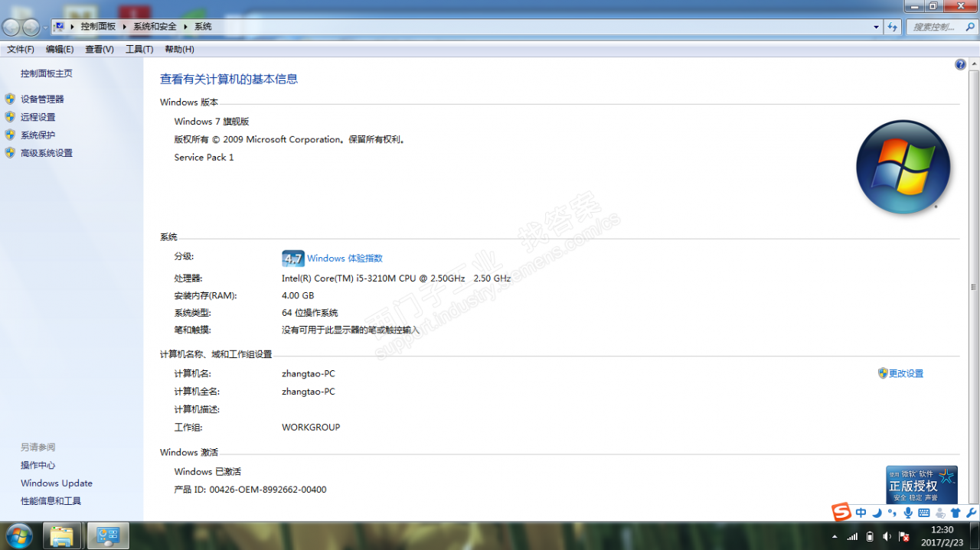Click the shield icon beside 高级系统设置

tap(10, 153)
